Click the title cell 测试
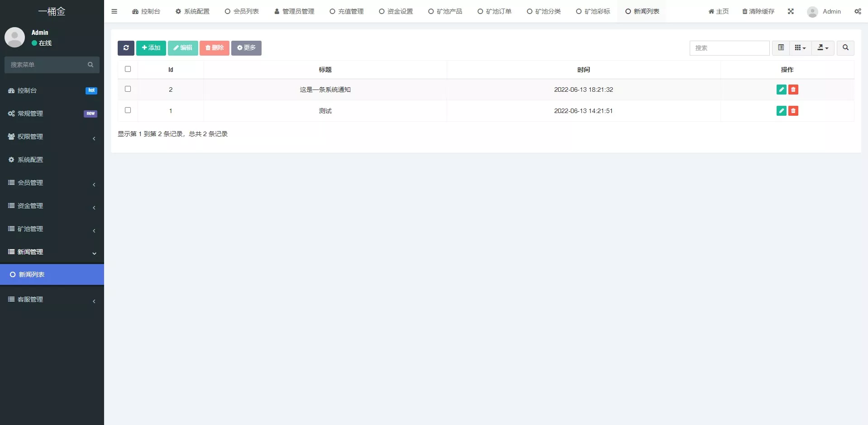This screenshot has width=868, height=425. point(325,111)
